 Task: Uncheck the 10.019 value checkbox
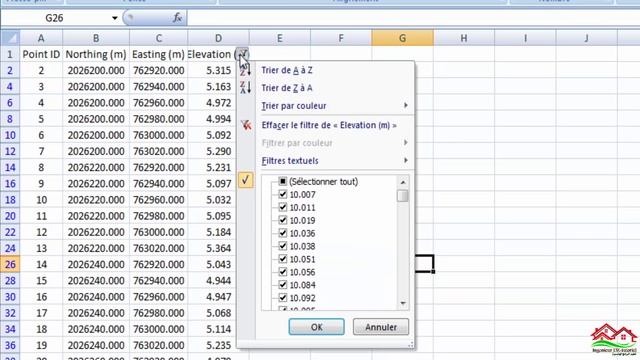[x=282, y=220]
